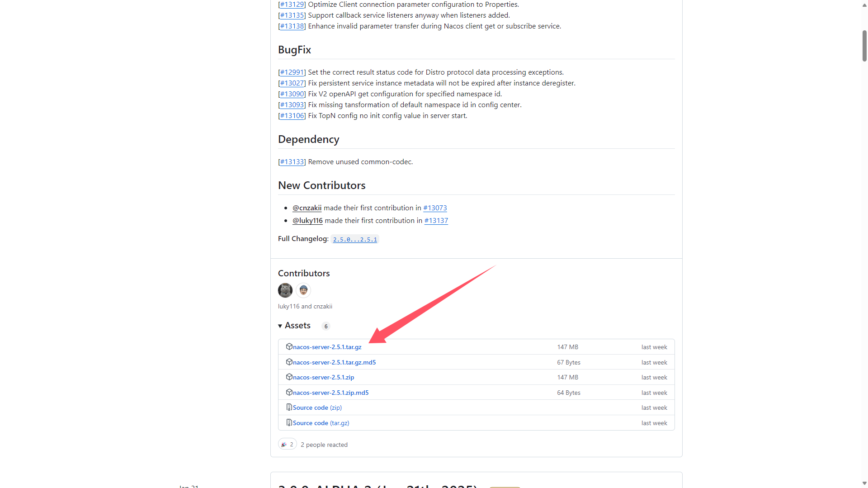Click '147 MB' size of tar.gz row
868x488 pixels.
coord(568,347)
